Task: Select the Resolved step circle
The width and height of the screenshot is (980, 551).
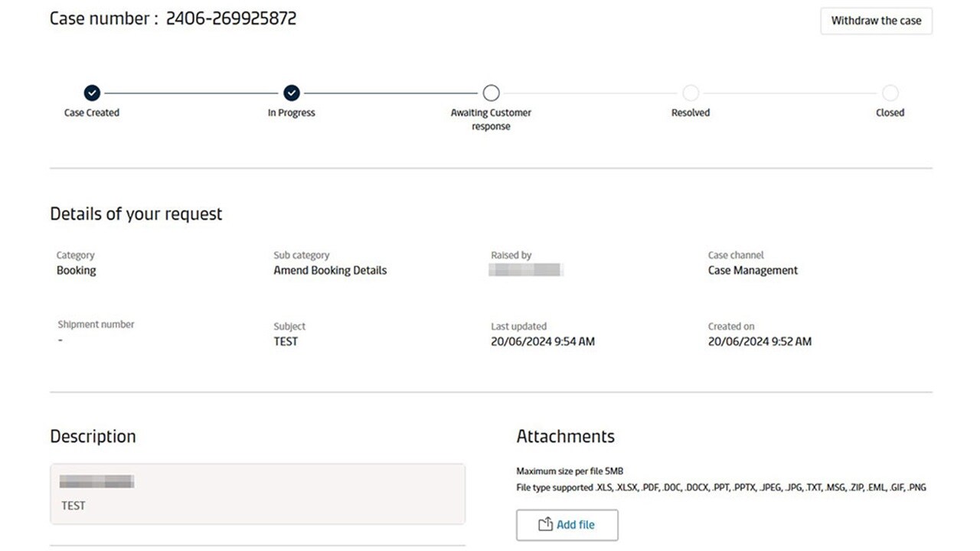Action: click(x=691, y=93)
